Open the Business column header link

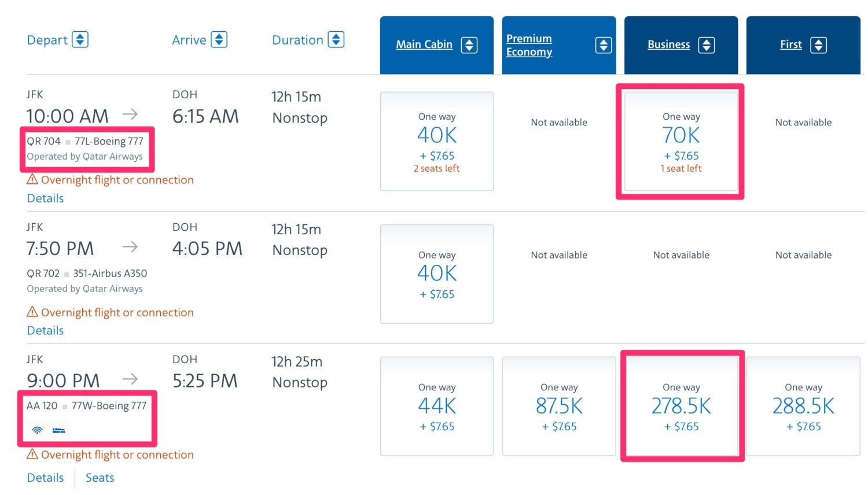click(x=668, y=45)
